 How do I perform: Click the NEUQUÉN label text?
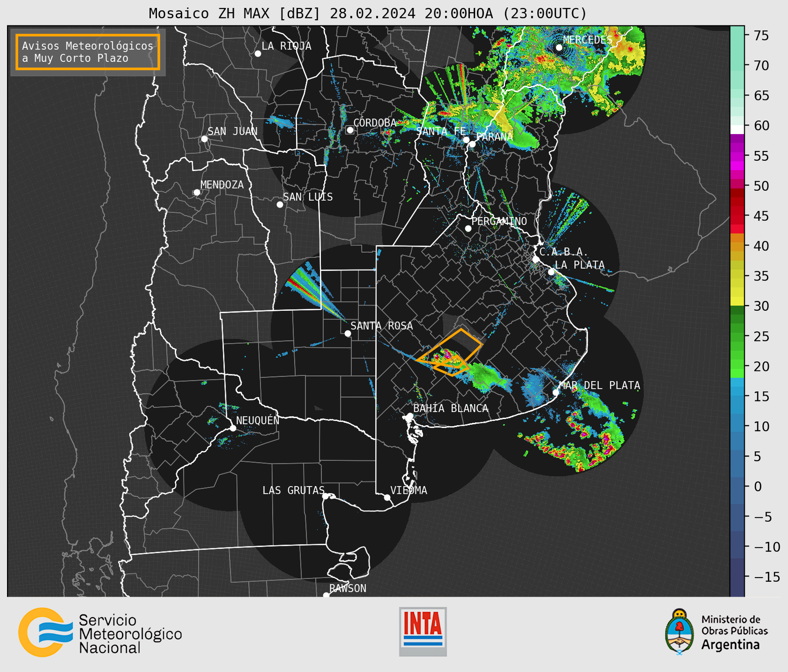coord(258,420)
